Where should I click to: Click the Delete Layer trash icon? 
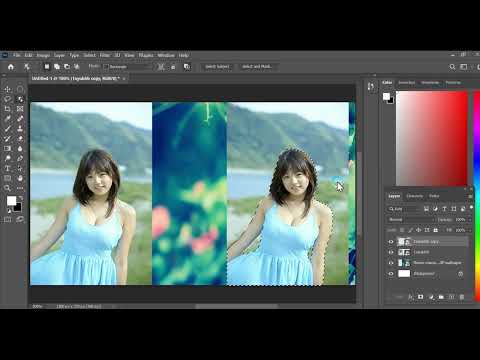pos(462,297)
